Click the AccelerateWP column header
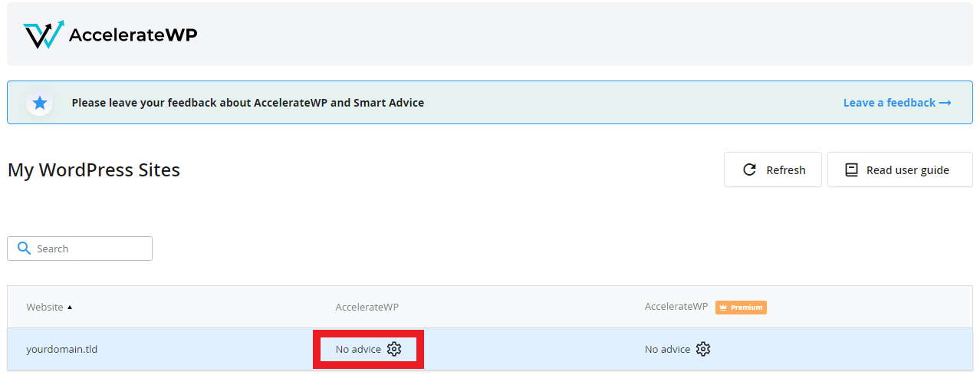The image size is (980, 385). click(367, 307)
